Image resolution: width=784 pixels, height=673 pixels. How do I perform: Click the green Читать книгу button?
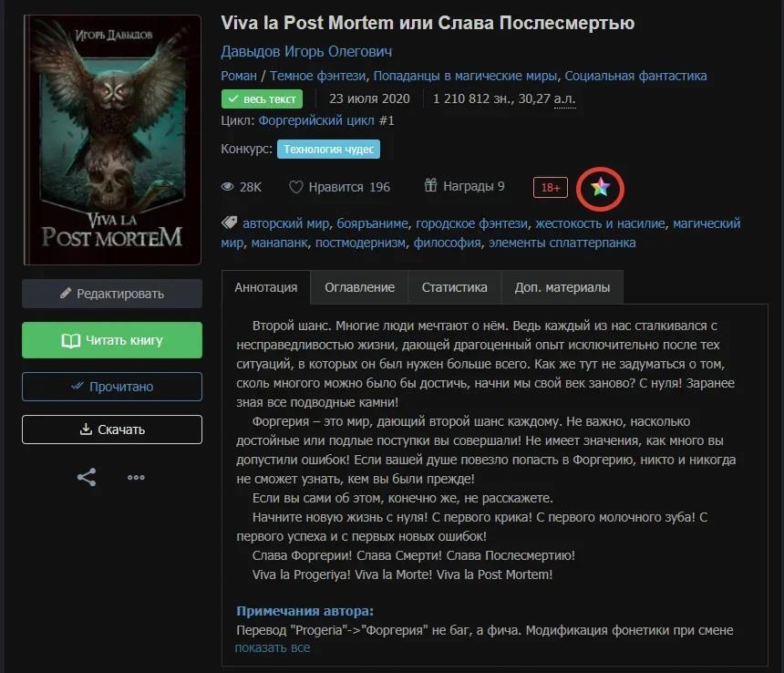pos(112,340)
